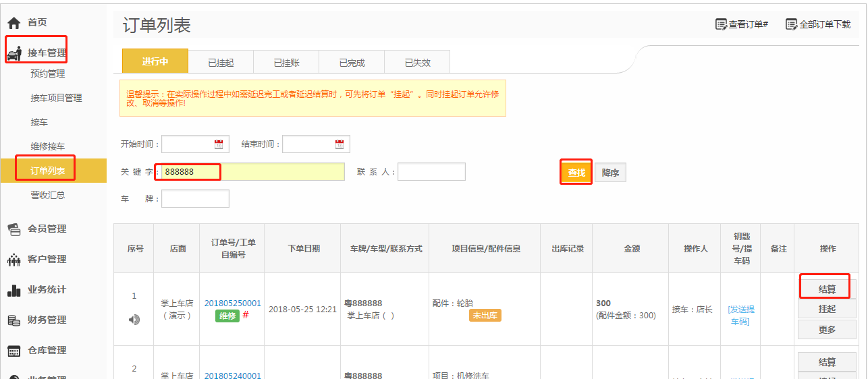Open the start time calendar picker icon

219,144
